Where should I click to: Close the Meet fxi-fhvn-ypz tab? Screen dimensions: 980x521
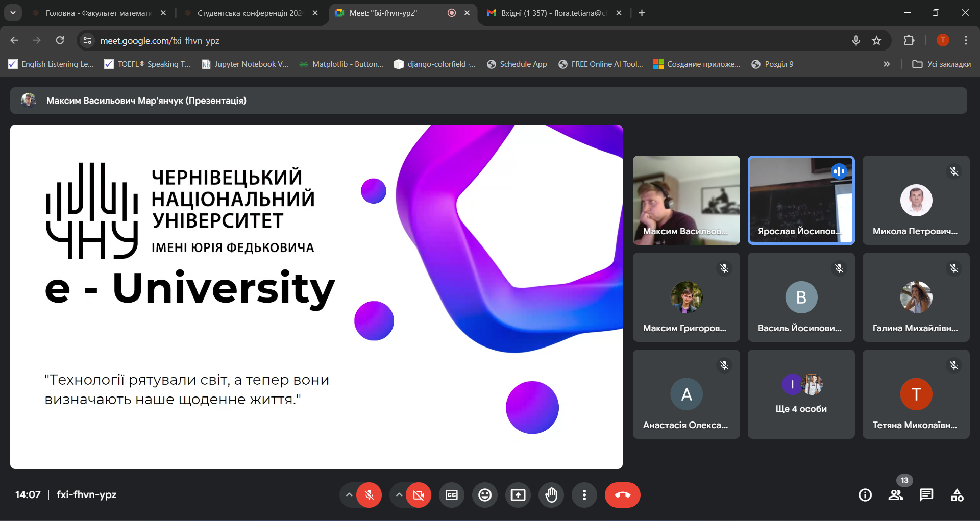[x=467, y=13]
